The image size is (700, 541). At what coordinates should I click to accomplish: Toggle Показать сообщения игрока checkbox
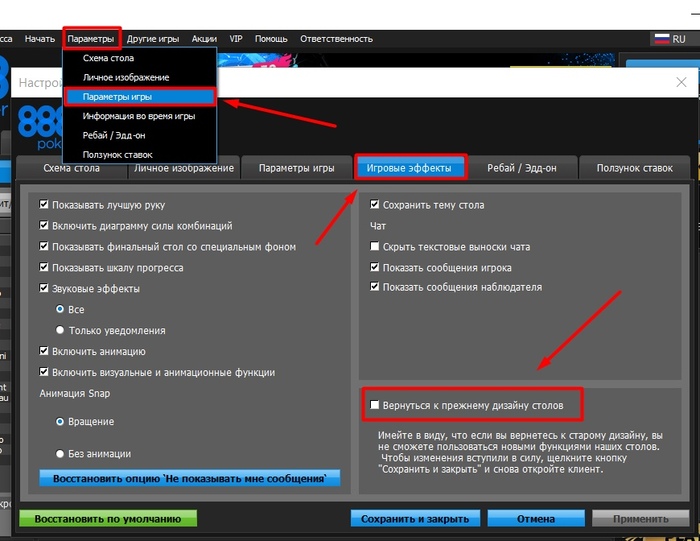pyautogui.click(x=375, y=267)
